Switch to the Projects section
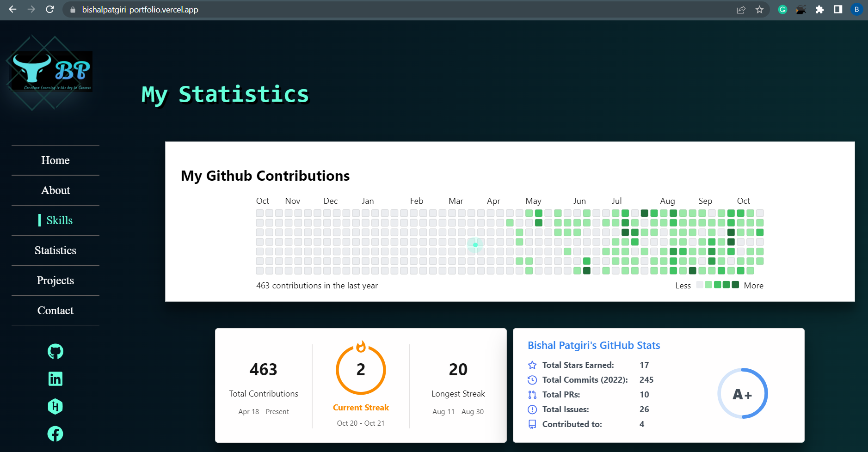Viewport: 868px width, 452px height. (x=55, y=281)
